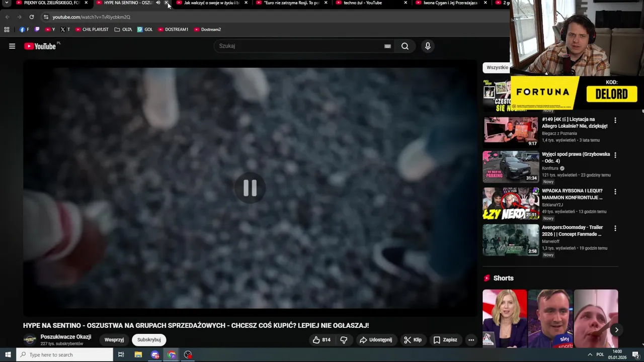
Task: Create a clip with Klip button
Action: click(x=413, y=340)
